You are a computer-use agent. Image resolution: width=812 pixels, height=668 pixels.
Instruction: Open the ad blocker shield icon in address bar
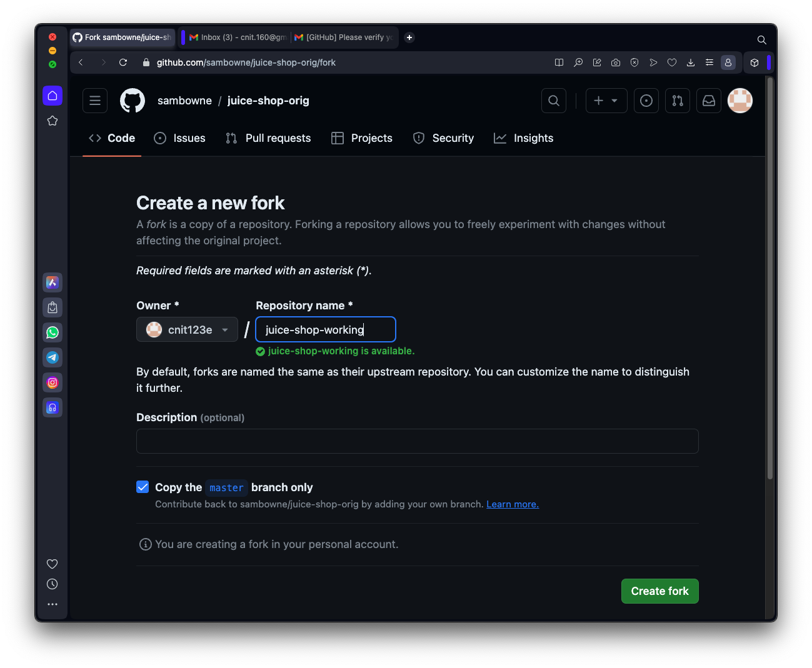point(634,62)
